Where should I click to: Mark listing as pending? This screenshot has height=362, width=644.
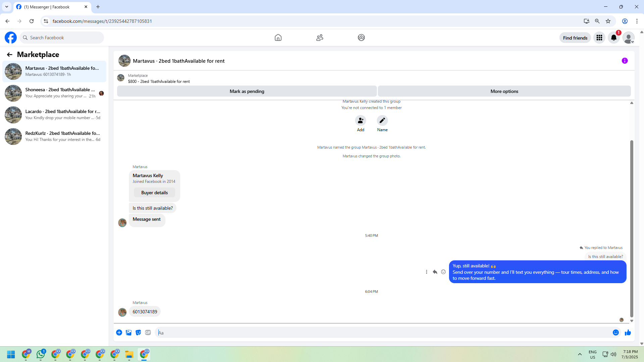click(x=247, y=91)
